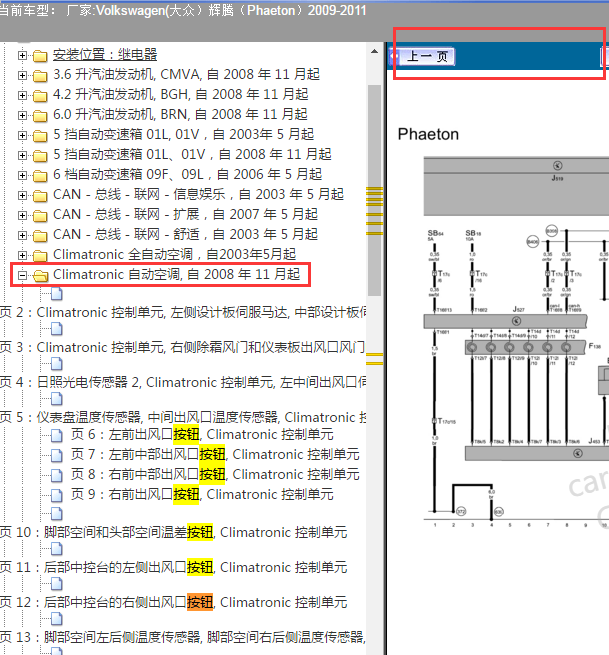Open 页 2 Climatronic 控制单元 左侧设计板伺服马达
This screenshot has width=609, height=655.
(x=184, y=313)
